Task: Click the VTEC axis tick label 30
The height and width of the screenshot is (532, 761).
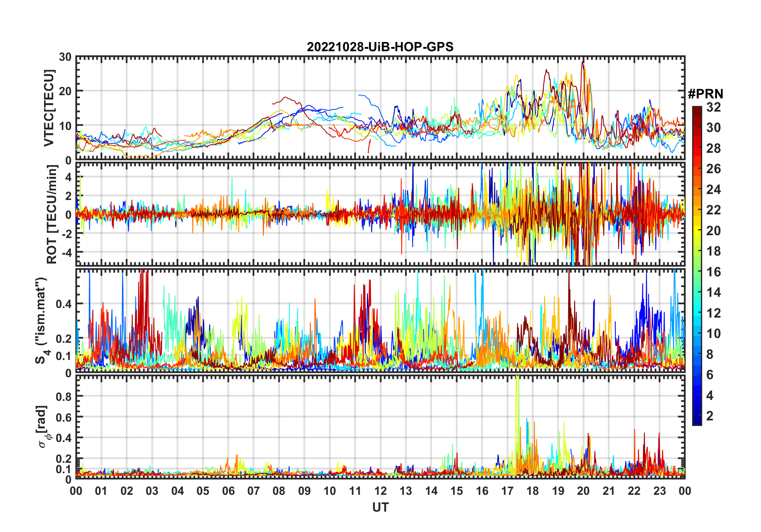Action: pos(65,57)
